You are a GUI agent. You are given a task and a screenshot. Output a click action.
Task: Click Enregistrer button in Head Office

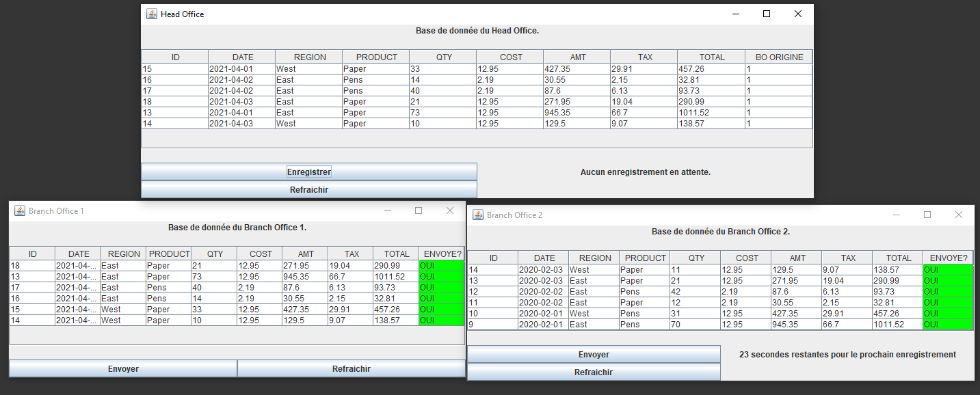(309, 172)
